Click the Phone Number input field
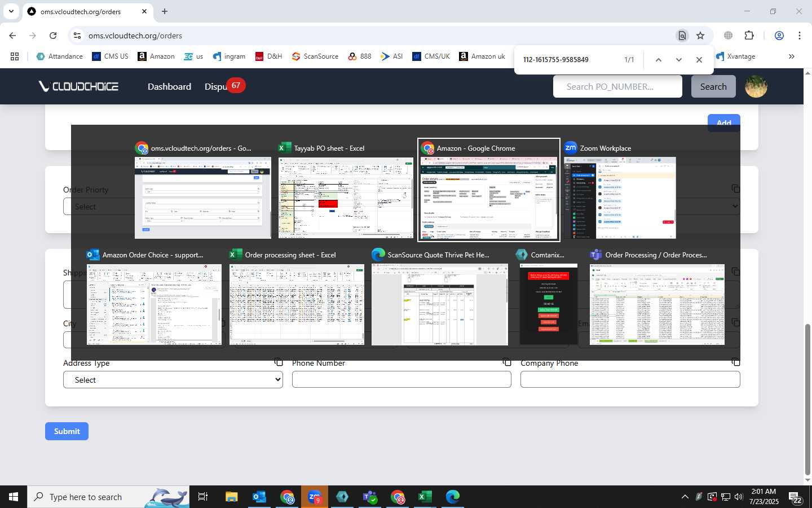Image resolution: width=812 pixels, height=508 pixels. (x=401, y=380)
